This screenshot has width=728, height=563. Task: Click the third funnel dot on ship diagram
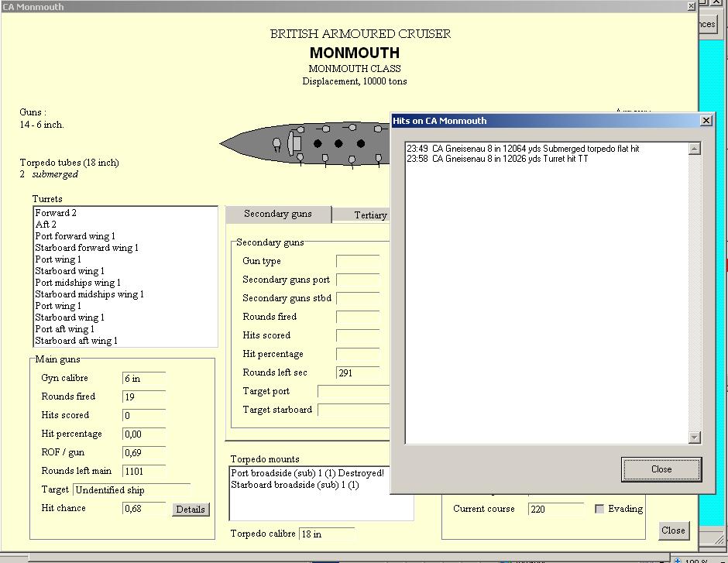click(361, 143)
